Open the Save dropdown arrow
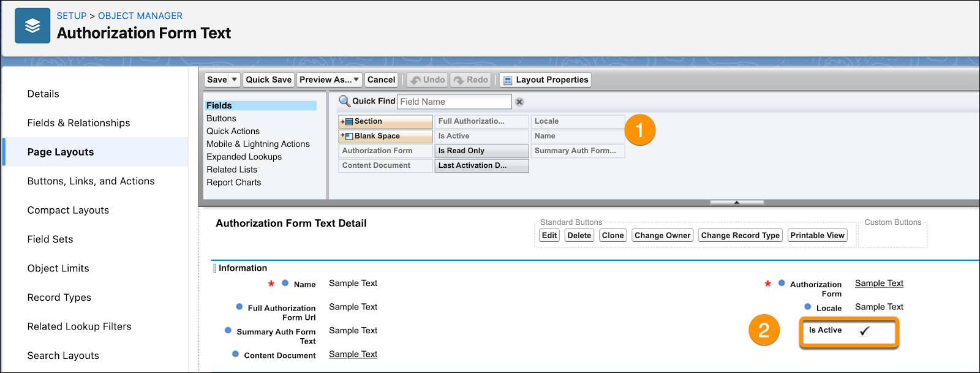Screen dimensions: 980x373 coord(234,80)
